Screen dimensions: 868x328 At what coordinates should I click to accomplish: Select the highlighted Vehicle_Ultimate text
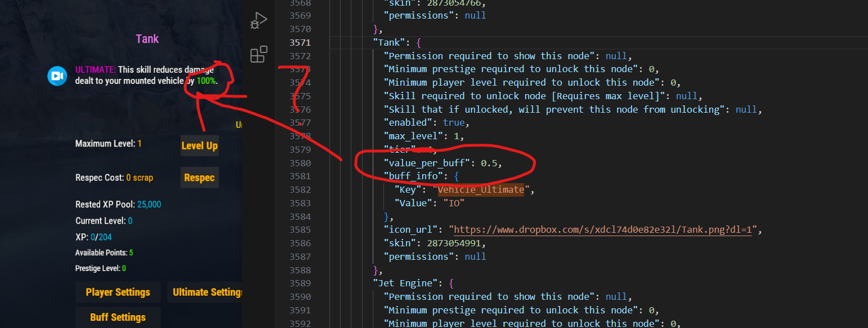(481, 190)
